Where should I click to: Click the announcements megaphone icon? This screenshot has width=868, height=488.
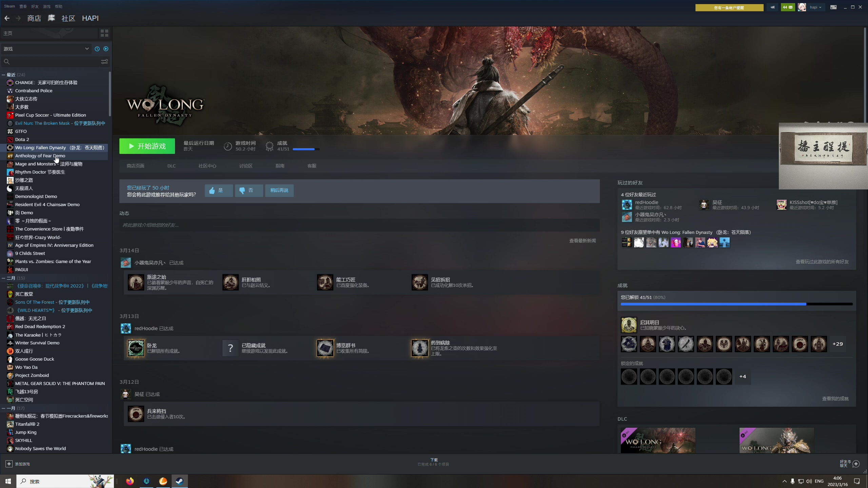point(772,7)
